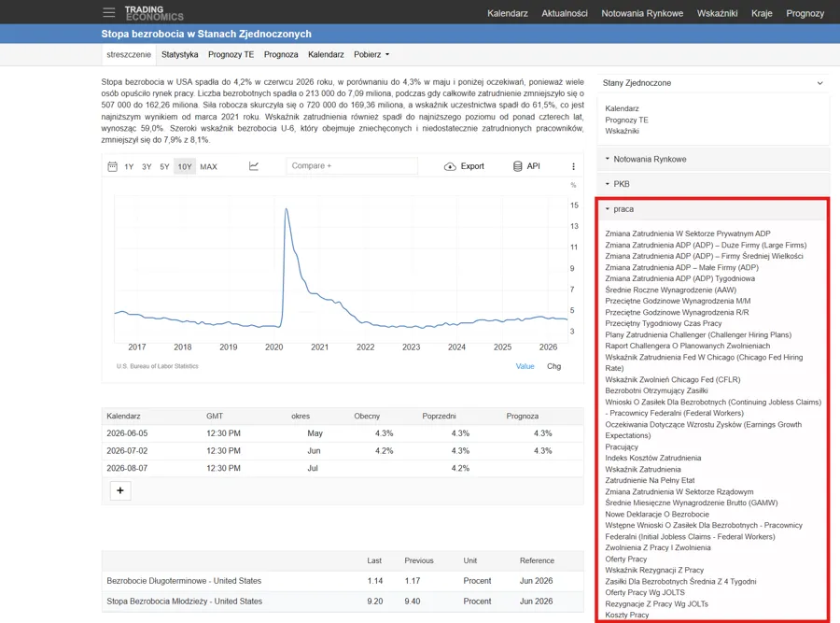Expand the Notowania Rynkowe sidebar section
This screenshot has height=623, width=840.
point(713,159)
